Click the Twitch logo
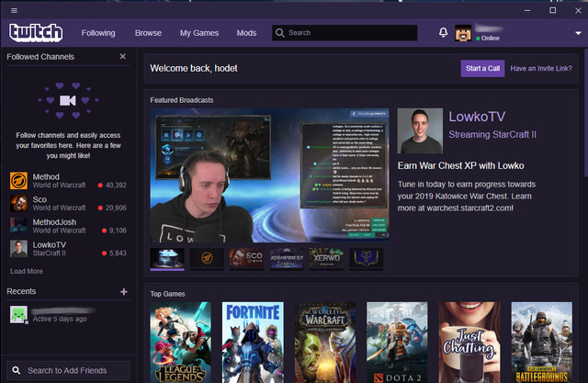This screenshot has width=588, height=383. pyautogui.click(x=36, y=32)
